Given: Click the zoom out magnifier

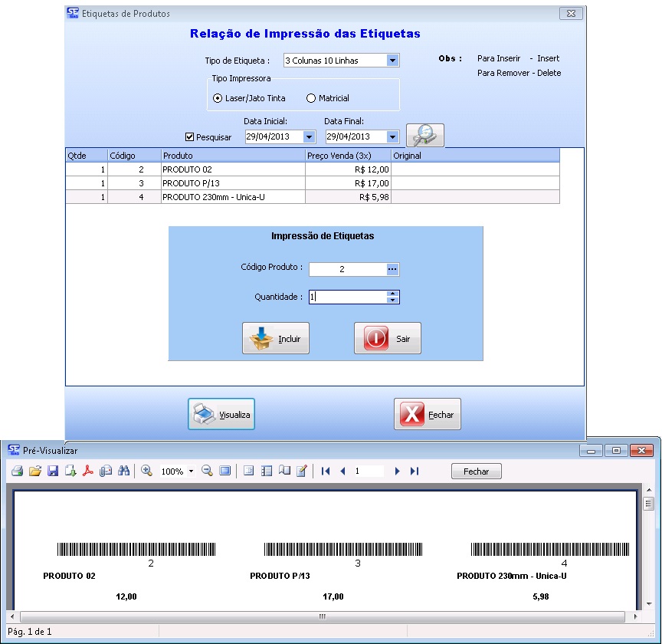Looking at the screenshot, I should (207, 471).
